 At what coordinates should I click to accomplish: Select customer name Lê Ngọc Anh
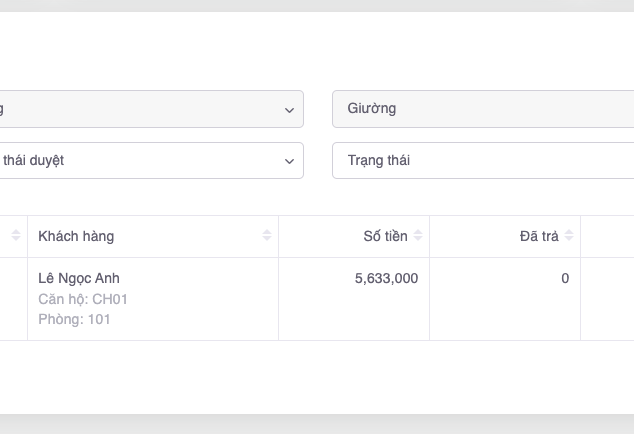click(79, 278)
